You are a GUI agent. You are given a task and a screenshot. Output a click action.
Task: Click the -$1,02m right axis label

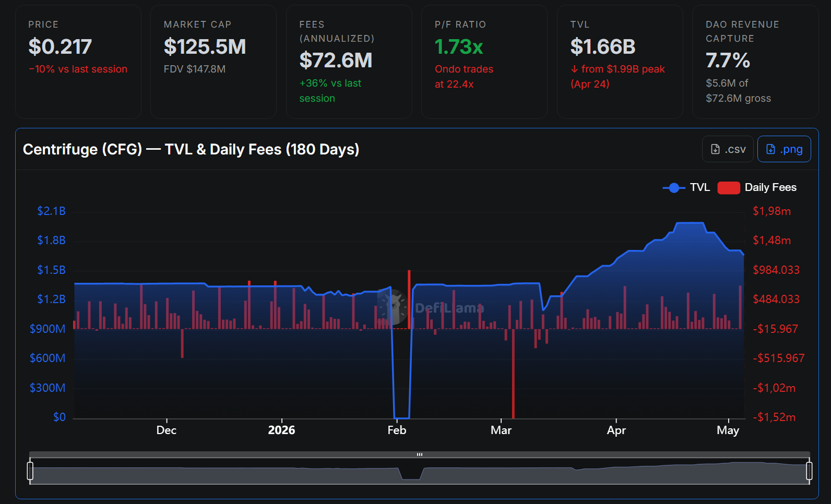pos(774,388)
